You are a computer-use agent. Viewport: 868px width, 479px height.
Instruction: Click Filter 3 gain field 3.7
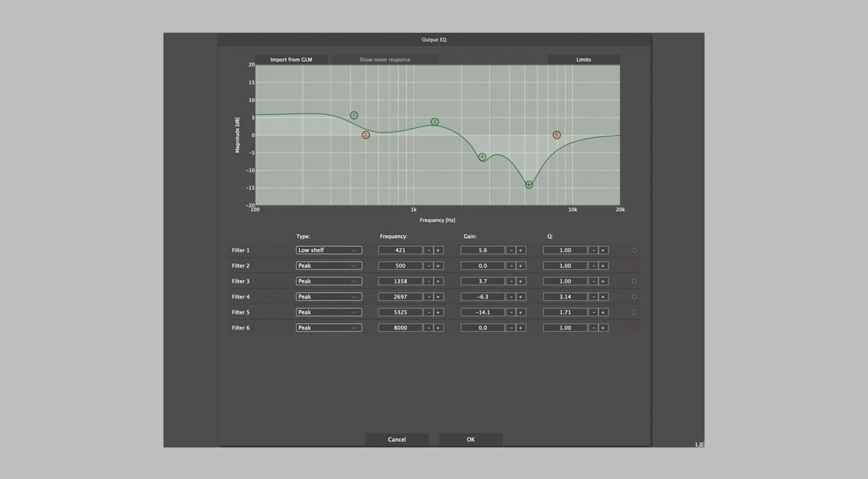click(x=482, y=281)
